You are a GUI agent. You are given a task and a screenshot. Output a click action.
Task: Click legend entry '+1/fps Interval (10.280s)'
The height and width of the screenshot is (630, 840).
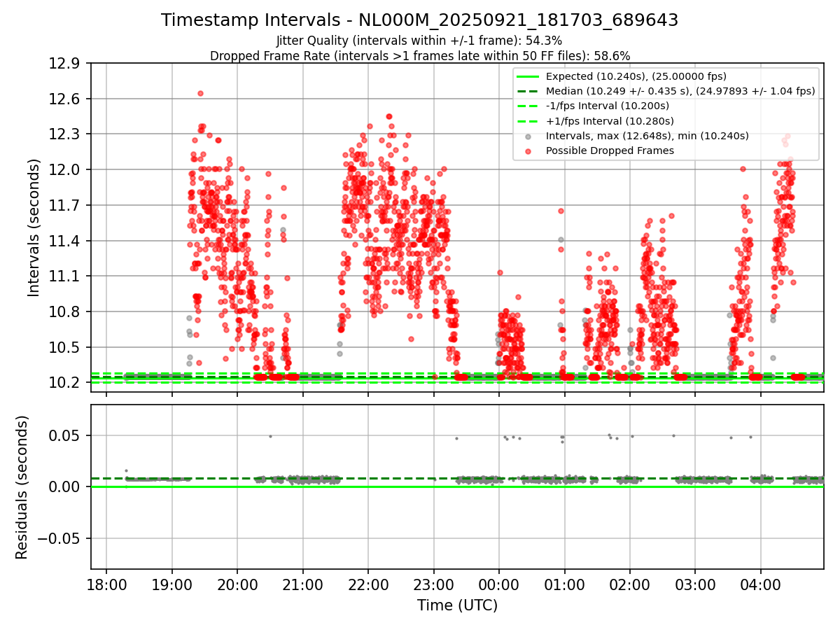click(609, 121)
